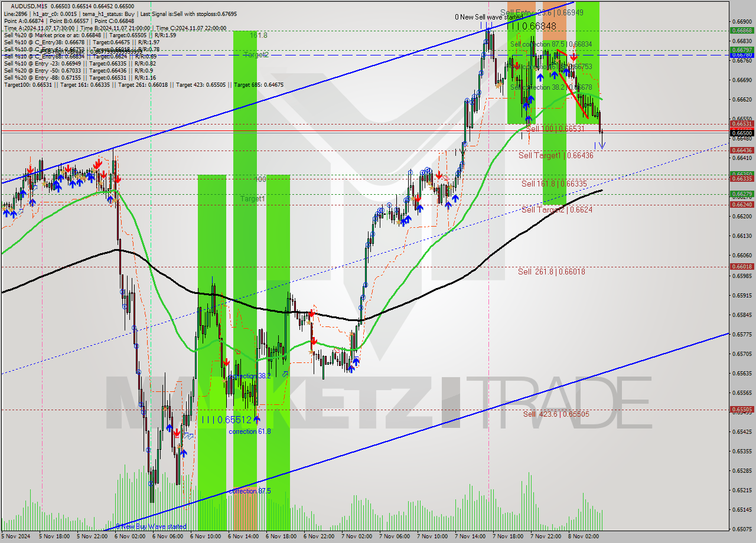Click 'Sell correction 87.5 | 0.66834' label
The width and height of the screenshot is (756, 543).
(551, 44)
